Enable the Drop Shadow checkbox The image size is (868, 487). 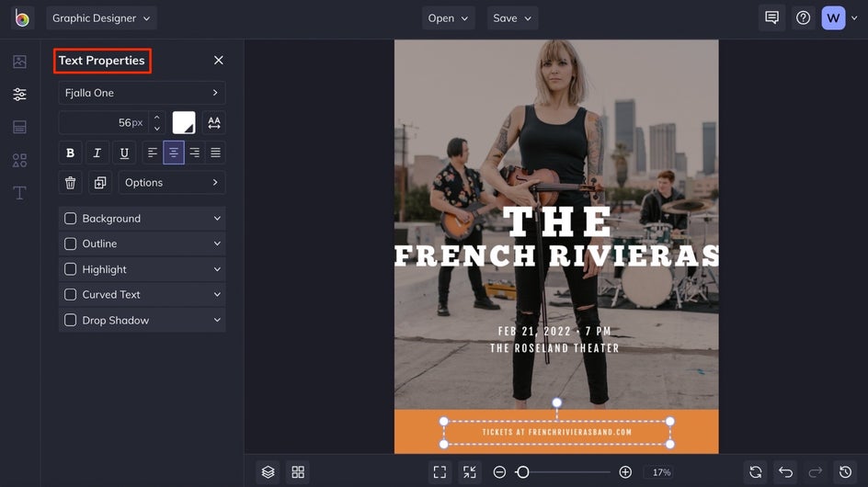click(70, 321)
